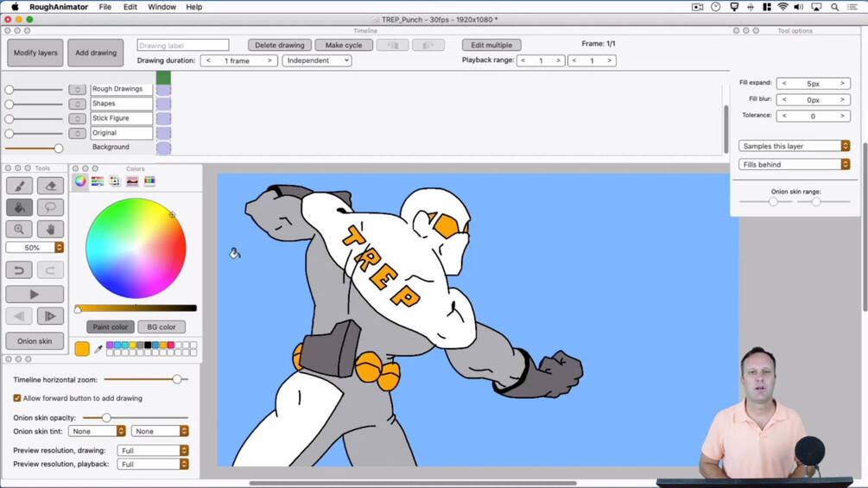The height and width of the screenshot is (488, 868).
Task: Toggle Allow forward button to add drawing
Action: tap(17, 398)
